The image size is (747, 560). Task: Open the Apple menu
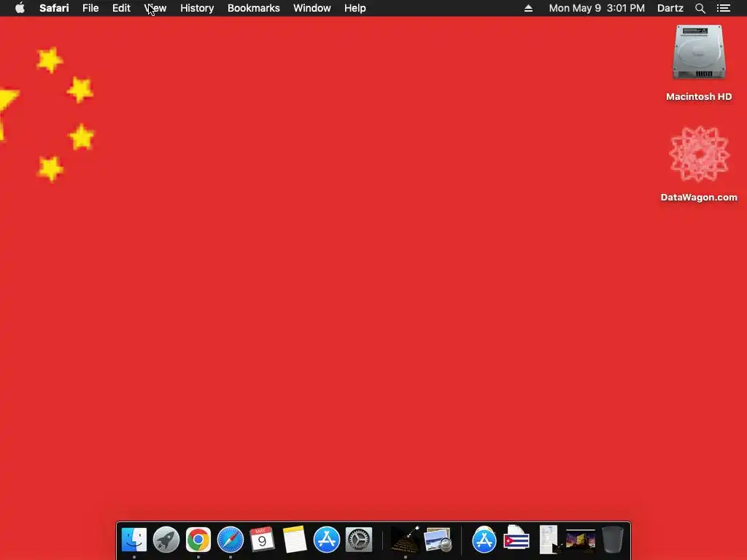(x=20, y=8)
